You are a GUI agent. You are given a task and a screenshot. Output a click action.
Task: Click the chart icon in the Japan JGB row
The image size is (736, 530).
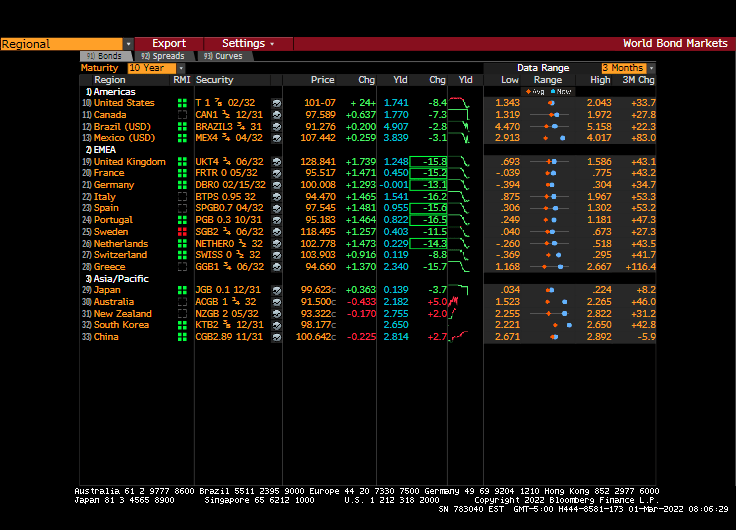point(276,290)
